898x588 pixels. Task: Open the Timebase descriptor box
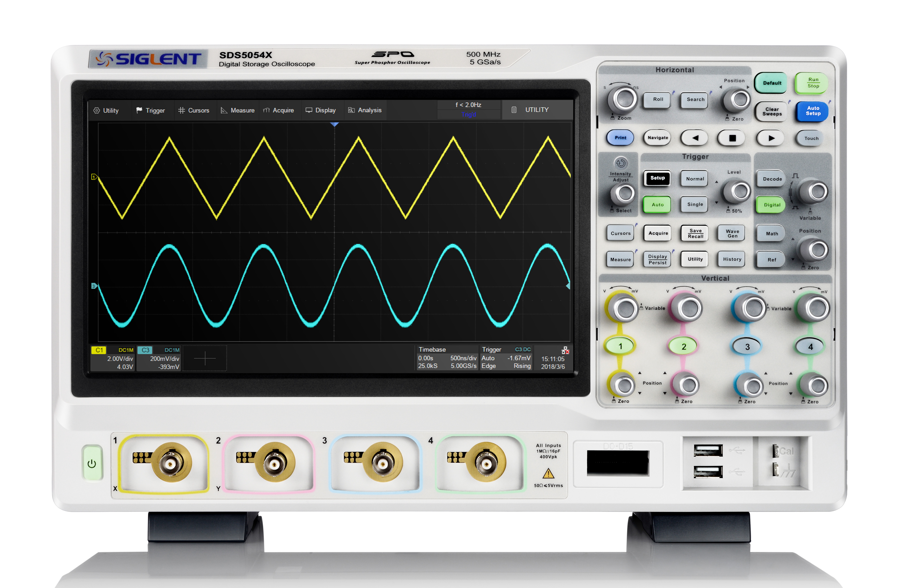pyautogui.click(x=447, y=358)
